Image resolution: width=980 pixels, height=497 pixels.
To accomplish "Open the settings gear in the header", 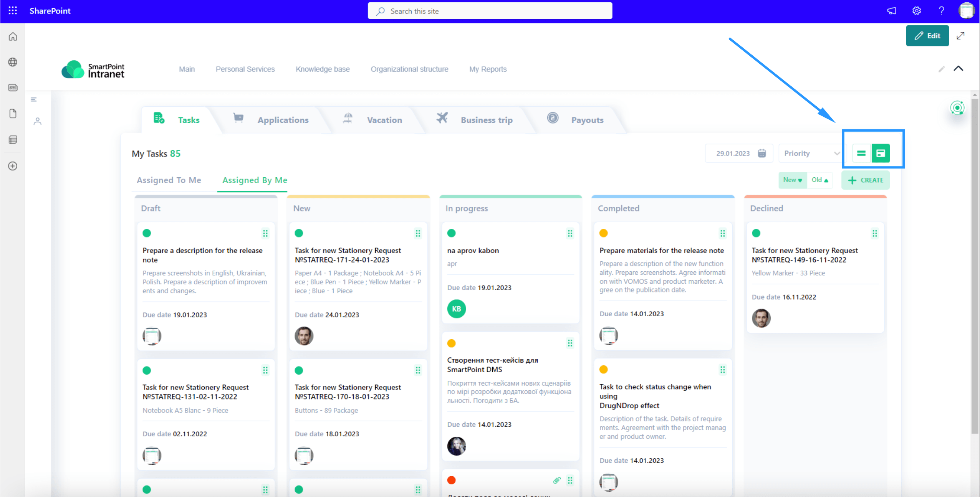I will [916, 11].
